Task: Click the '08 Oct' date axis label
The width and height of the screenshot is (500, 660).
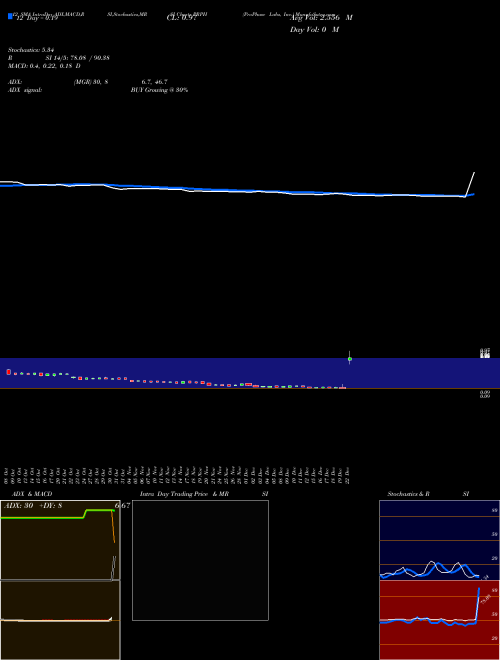Action: click(6, 476)
